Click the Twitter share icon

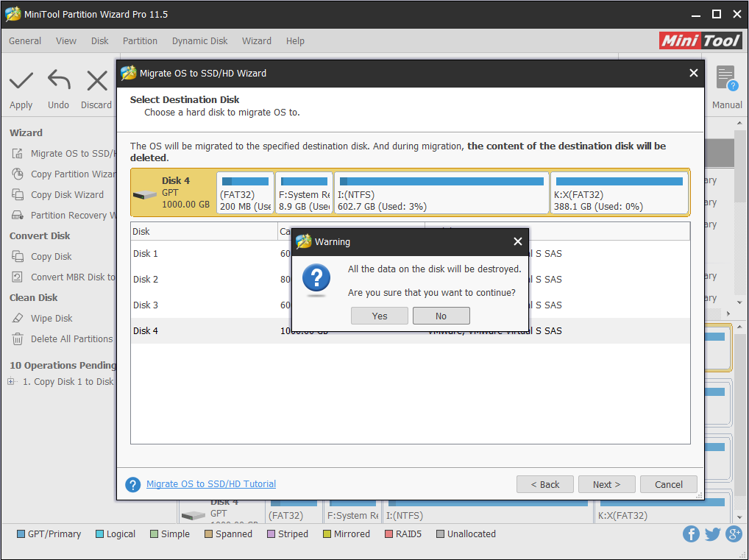click(712, 534)
